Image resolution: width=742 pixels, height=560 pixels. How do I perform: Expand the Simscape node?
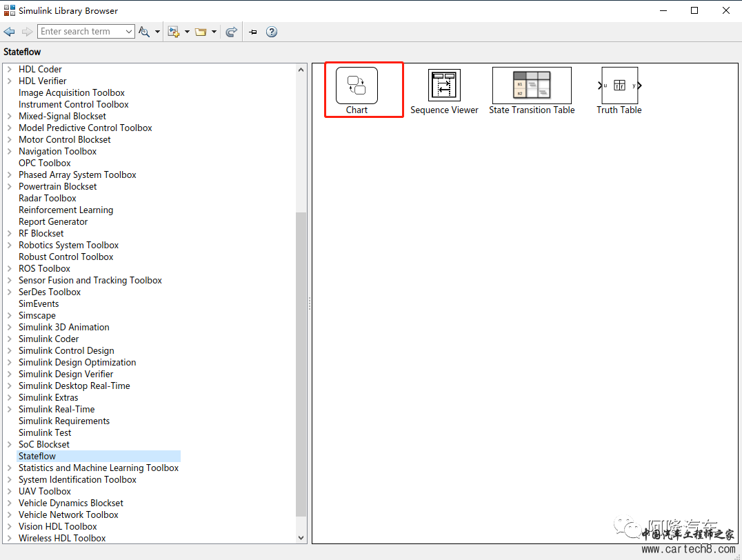[10, 315]
